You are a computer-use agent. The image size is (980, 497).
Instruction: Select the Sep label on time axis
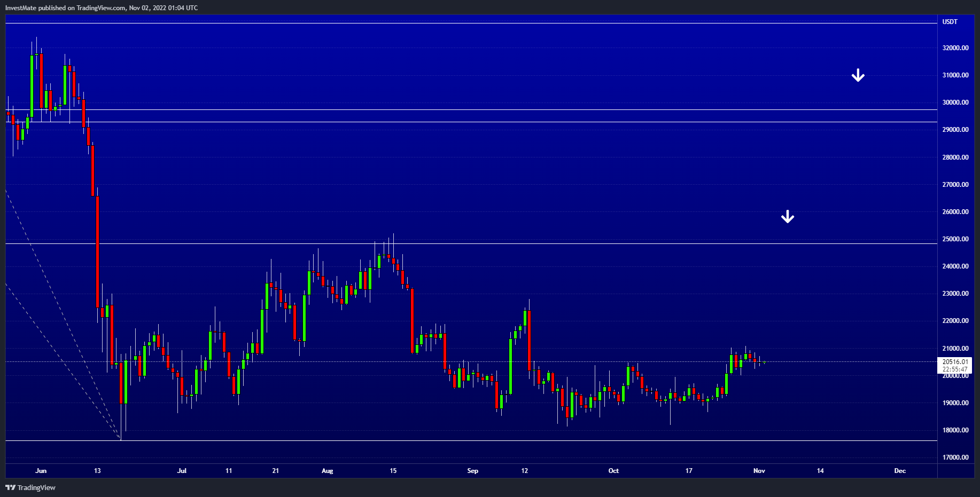click(x=473, y=471)
